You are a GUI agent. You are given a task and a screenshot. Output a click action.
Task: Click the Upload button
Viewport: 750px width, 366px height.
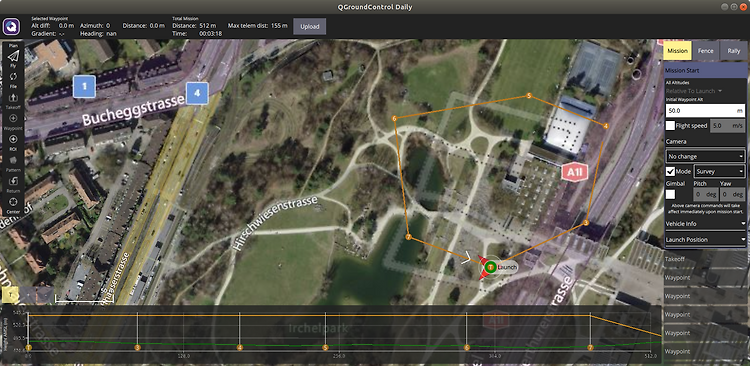pyautogui.click(x=309, y=26)
